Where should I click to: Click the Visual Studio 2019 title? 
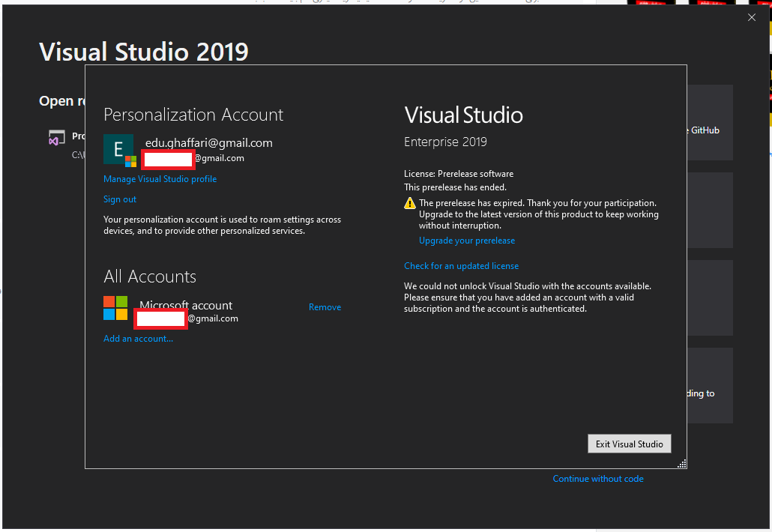tap(144, 52)
